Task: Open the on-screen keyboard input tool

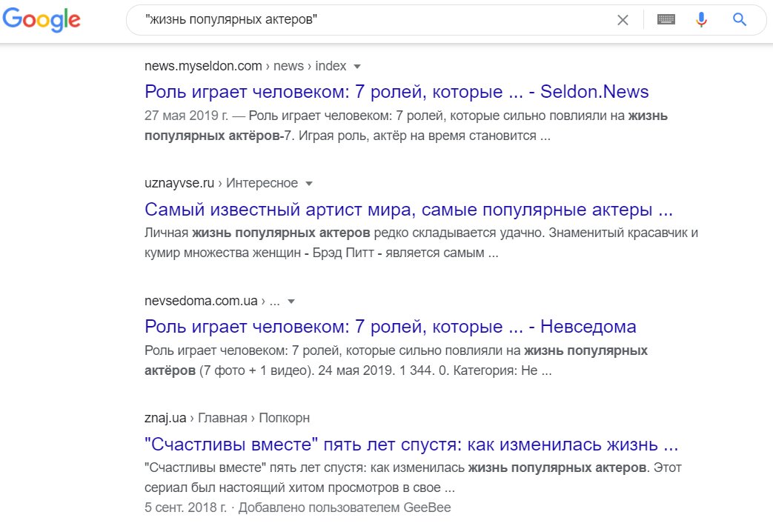Action: 666,19
